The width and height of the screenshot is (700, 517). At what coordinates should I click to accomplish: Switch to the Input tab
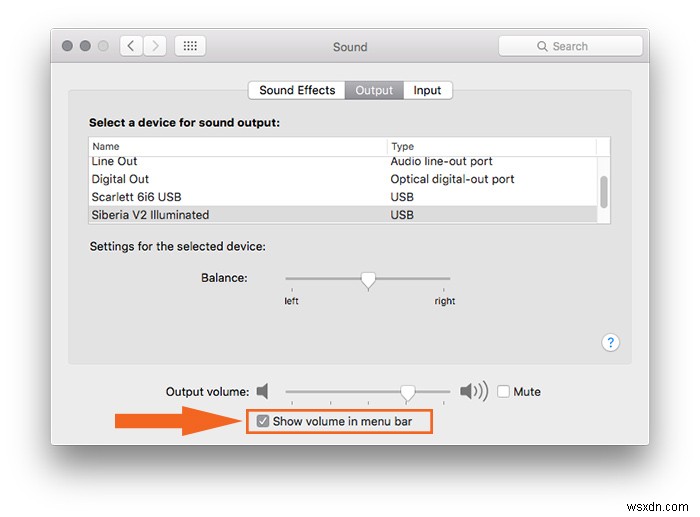point(427,90)
